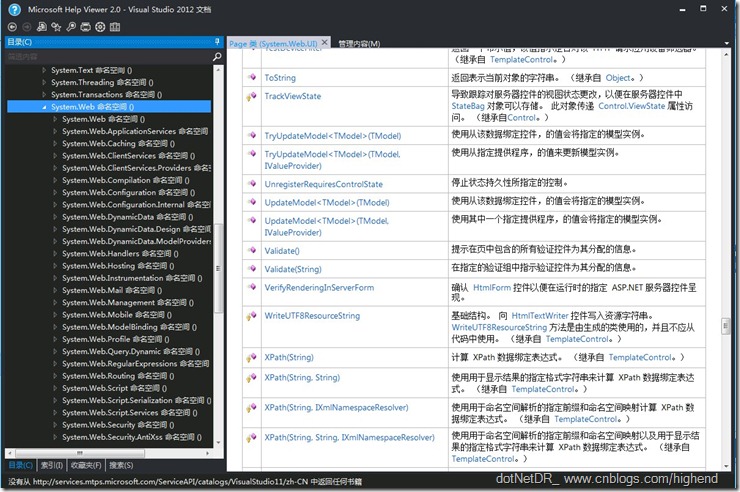Switch to the 搜索(S) bottom tab
Screen dimensions: 740x492
(121, 465)
